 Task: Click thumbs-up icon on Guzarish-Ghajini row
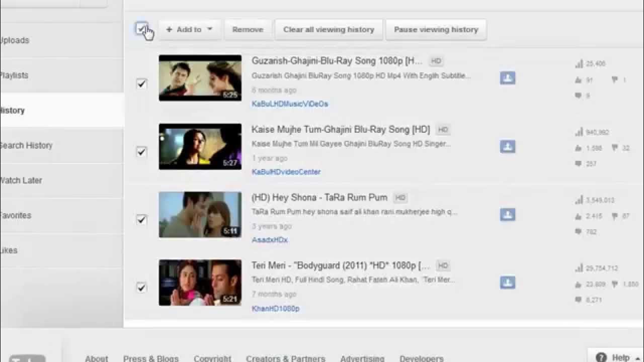[x=579, y=80]
